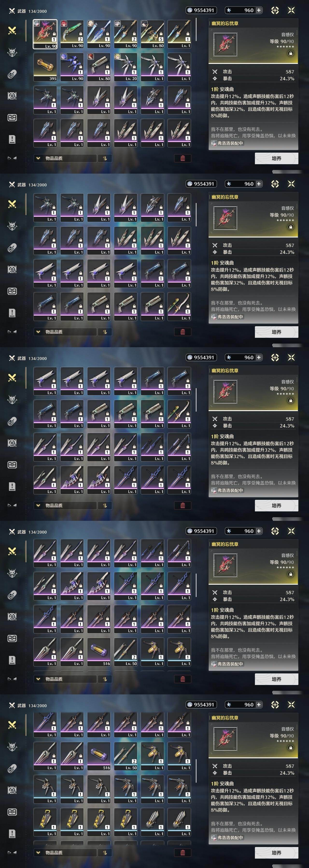Open the bottommost 物品品质 dropdown chevron

pyautogui.click(x=38, y=853)
